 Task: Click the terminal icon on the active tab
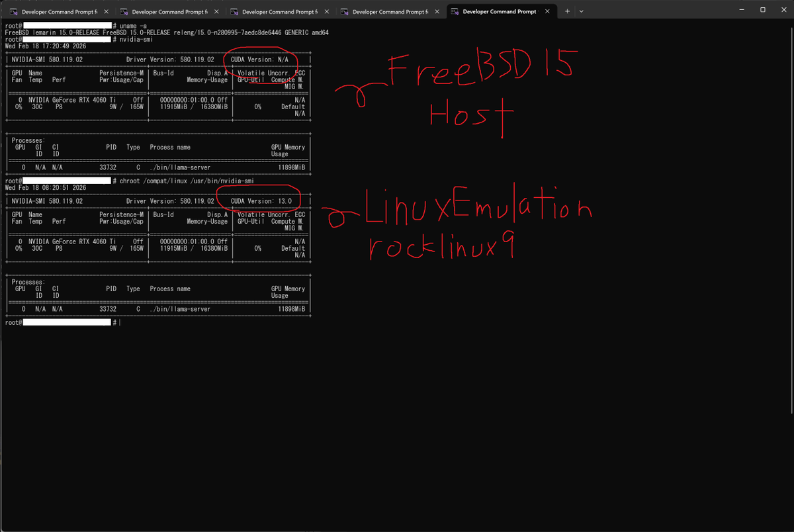pyautogui.click(x=454, y=12)
